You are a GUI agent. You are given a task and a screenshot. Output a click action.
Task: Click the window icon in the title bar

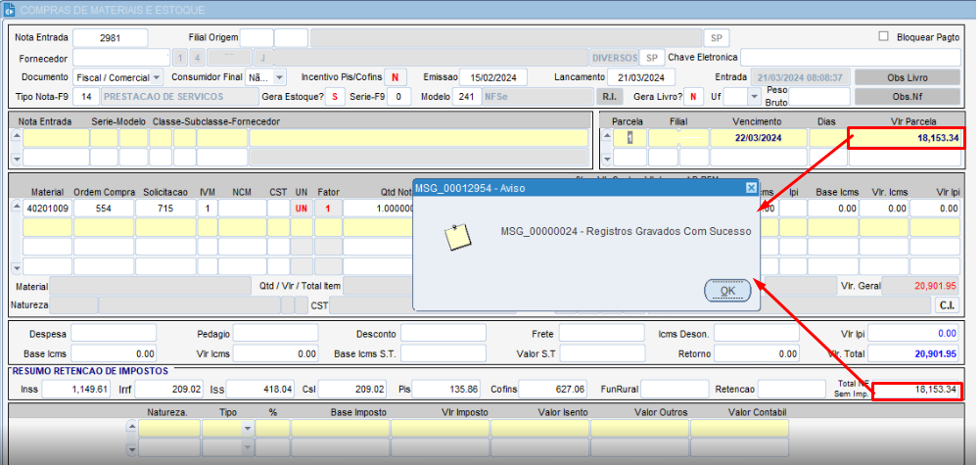10,10
